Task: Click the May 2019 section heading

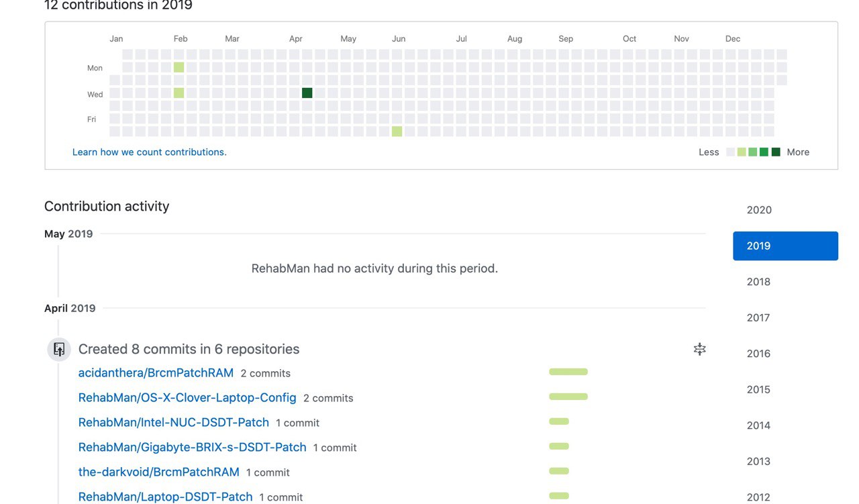Action: (x=68, y=234)
